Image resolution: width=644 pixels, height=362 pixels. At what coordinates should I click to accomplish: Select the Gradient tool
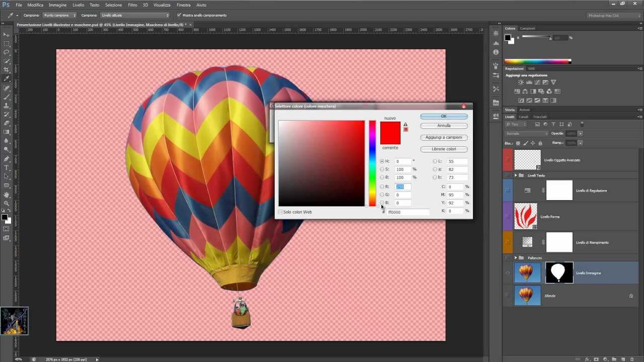[7, 132]
